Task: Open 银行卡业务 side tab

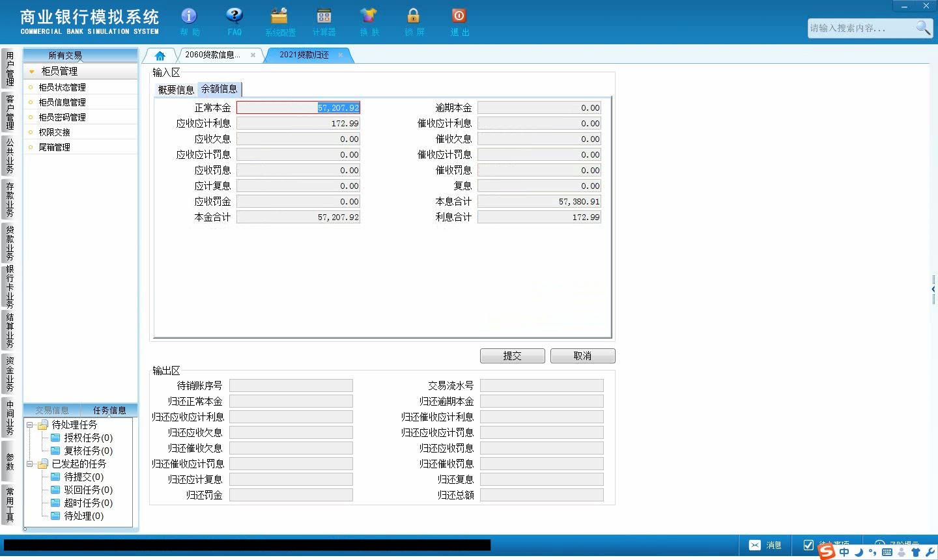Action: pyautogui.click(x=9, y=287)
